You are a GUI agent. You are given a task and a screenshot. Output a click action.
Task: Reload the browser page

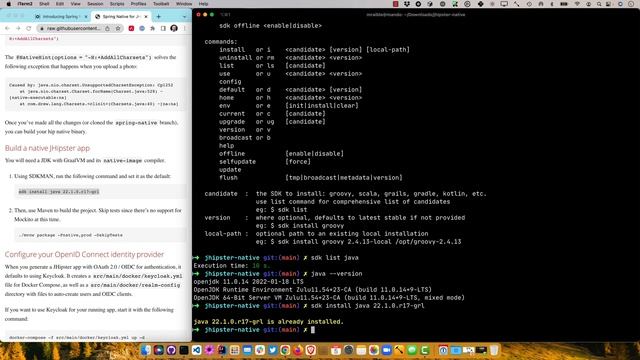pyautogui.click(x=29, y=28)
